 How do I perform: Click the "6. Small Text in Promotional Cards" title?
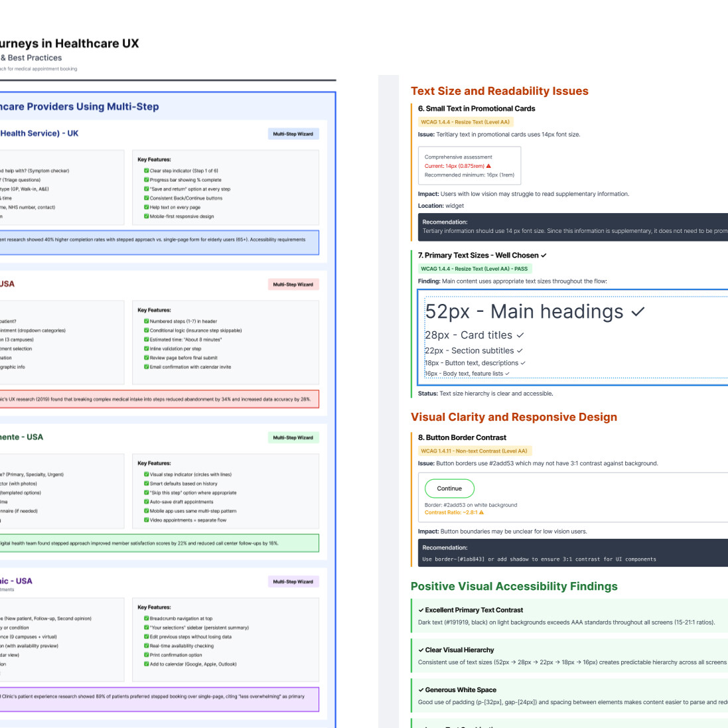[476, 109]
